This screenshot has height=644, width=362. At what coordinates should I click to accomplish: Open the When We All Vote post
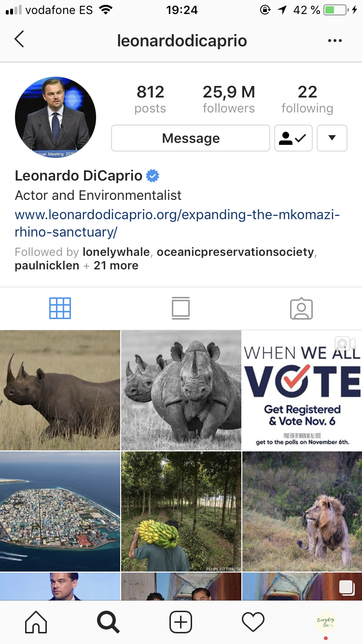[302, 390]
